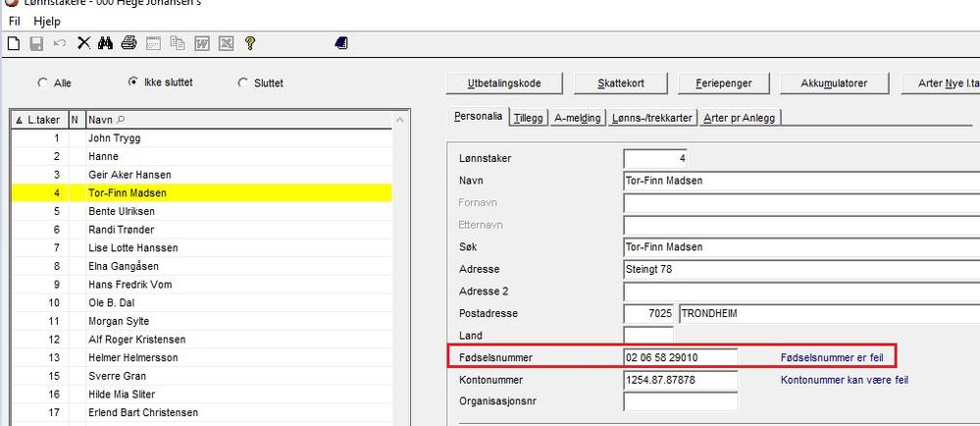
Task: Click the scroll up arrow of employee list
Action: pos(400,120)
